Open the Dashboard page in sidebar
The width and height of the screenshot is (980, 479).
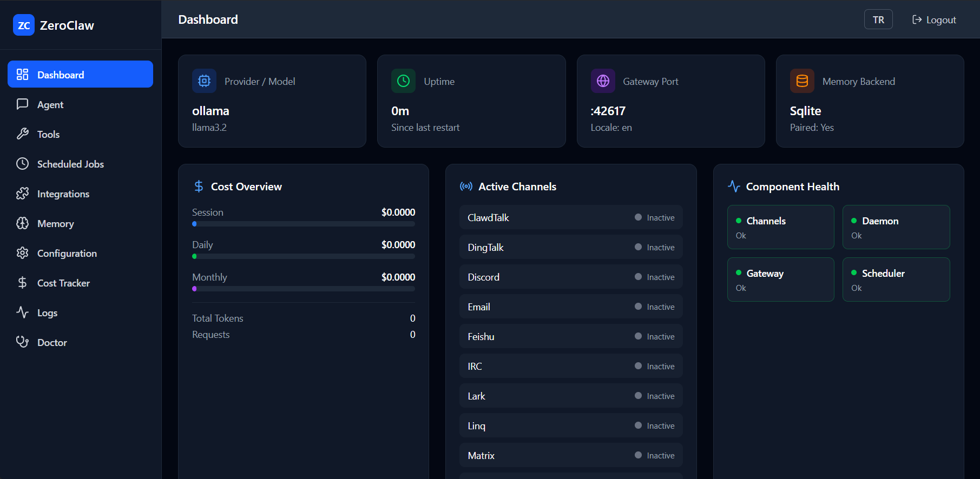[80, 74]
